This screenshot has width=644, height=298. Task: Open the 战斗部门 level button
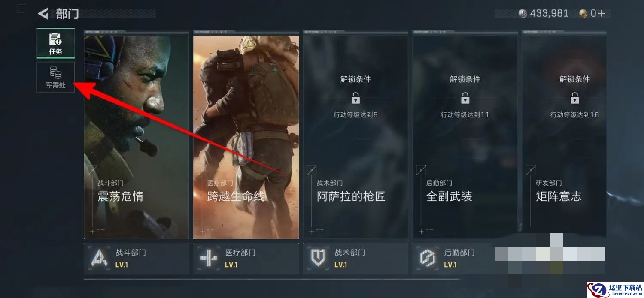pyautogui.click(x=137, y=259)
